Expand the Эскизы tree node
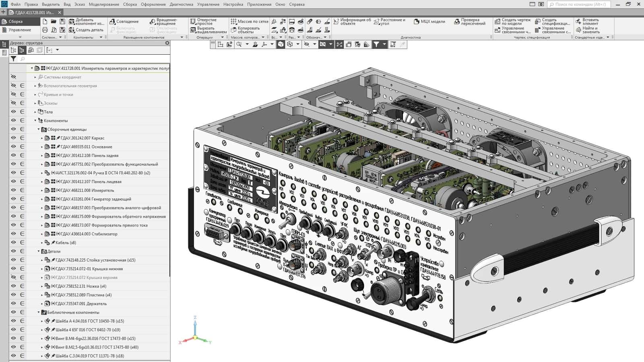 (x=35, y=103)
